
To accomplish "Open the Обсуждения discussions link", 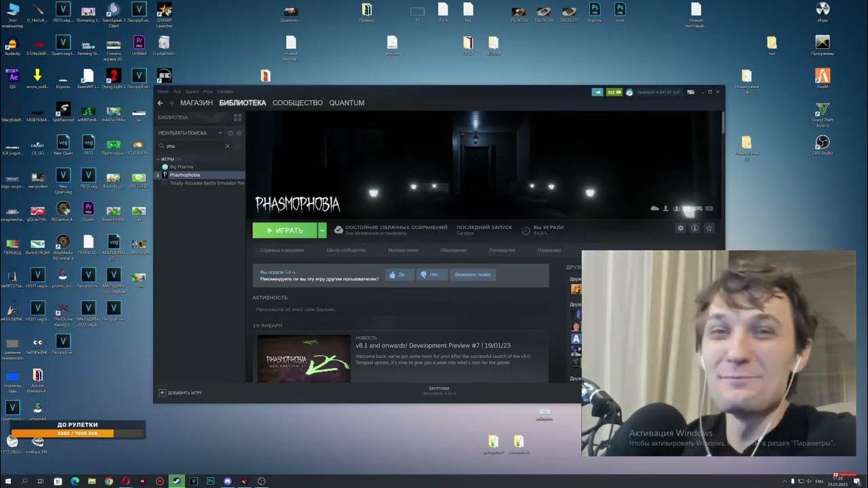I will tap(454, 250).
